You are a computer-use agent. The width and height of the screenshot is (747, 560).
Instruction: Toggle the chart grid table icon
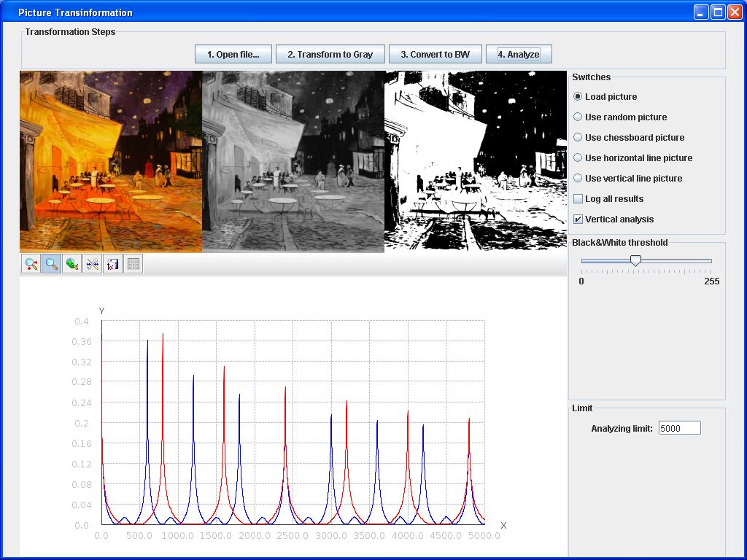pyautogui.click(x=133, y=265)
